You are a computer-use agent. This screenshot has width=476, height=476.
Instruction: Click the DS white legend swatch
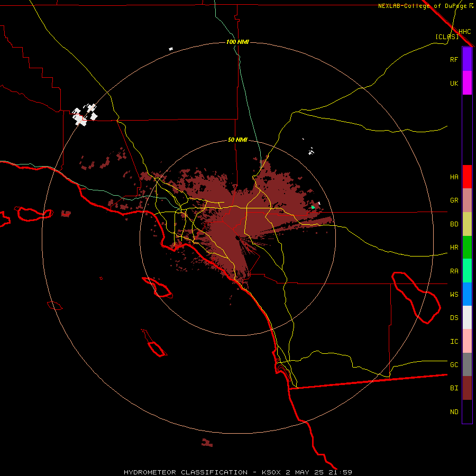(x=467, y=317)
